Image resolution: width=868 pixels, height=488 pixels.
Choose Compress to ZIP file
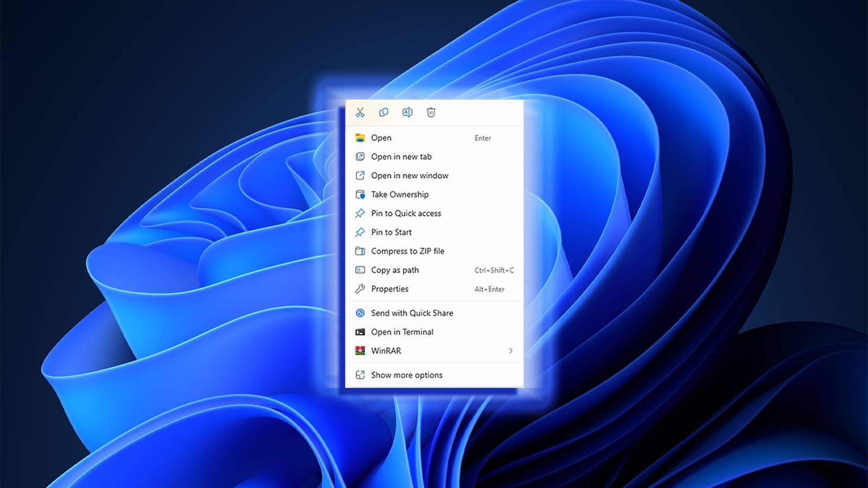[407, 251]
